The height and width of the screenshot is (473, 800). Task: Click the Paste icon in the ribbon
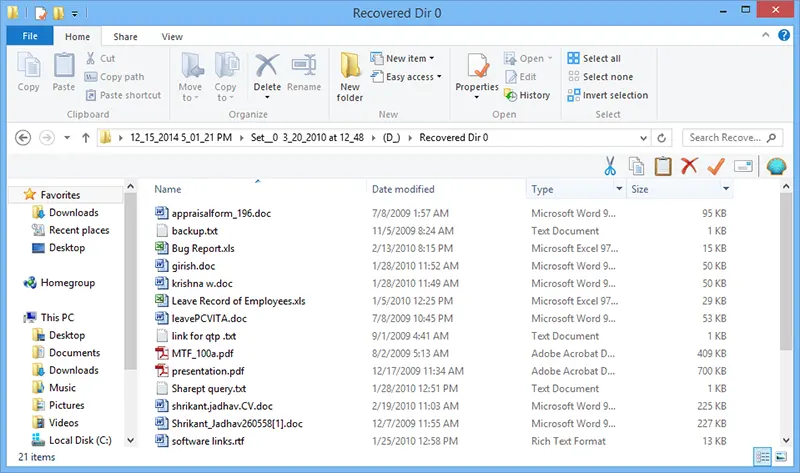pos(64,65)
